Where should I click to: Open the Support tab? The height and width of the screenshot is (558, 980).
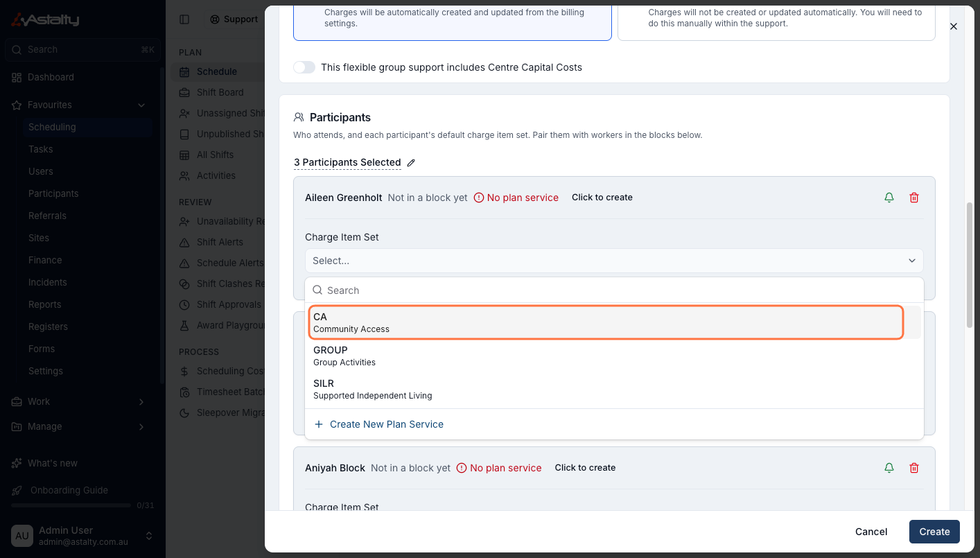pos(234,19)
